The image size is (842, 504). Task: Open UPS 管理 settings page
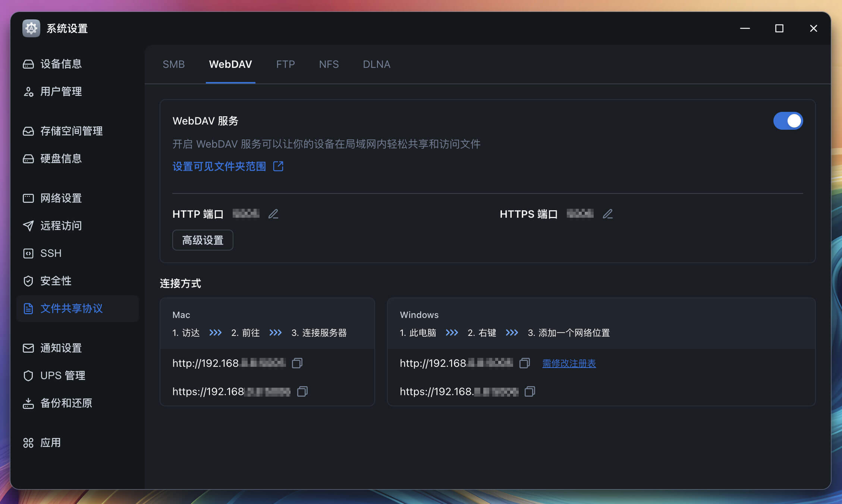(x=63, y=375)
